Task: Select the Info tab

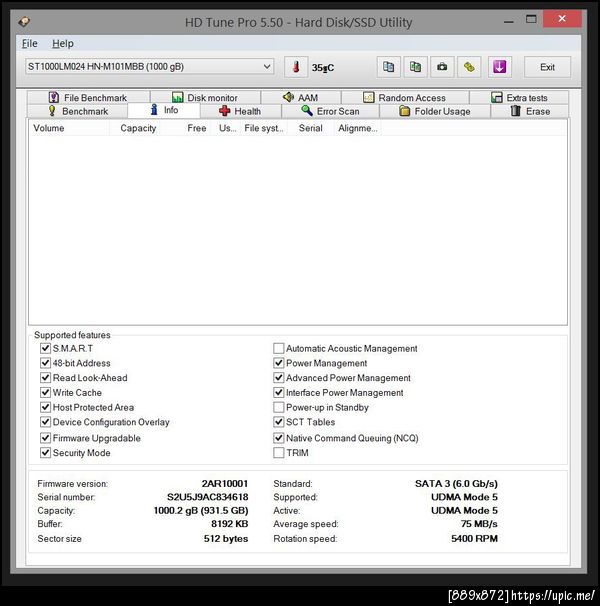Action: pyautogui.click(x=164, y=110)
